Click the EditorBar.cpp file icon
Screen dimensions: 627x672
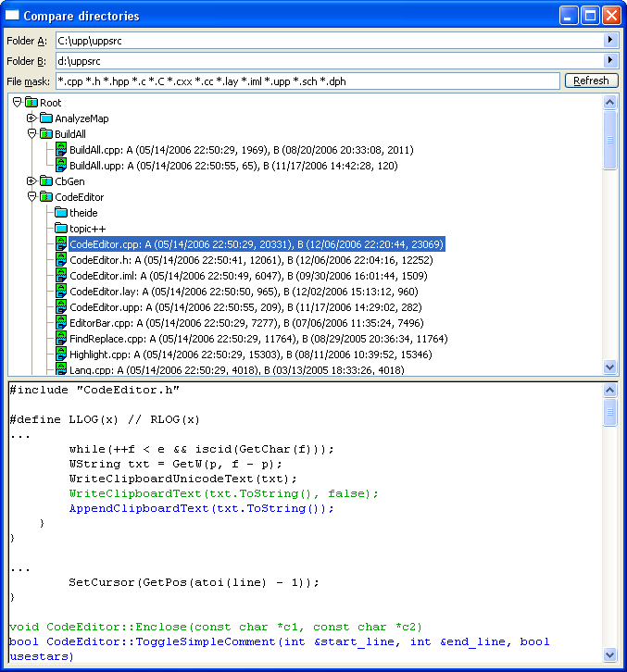61,323
